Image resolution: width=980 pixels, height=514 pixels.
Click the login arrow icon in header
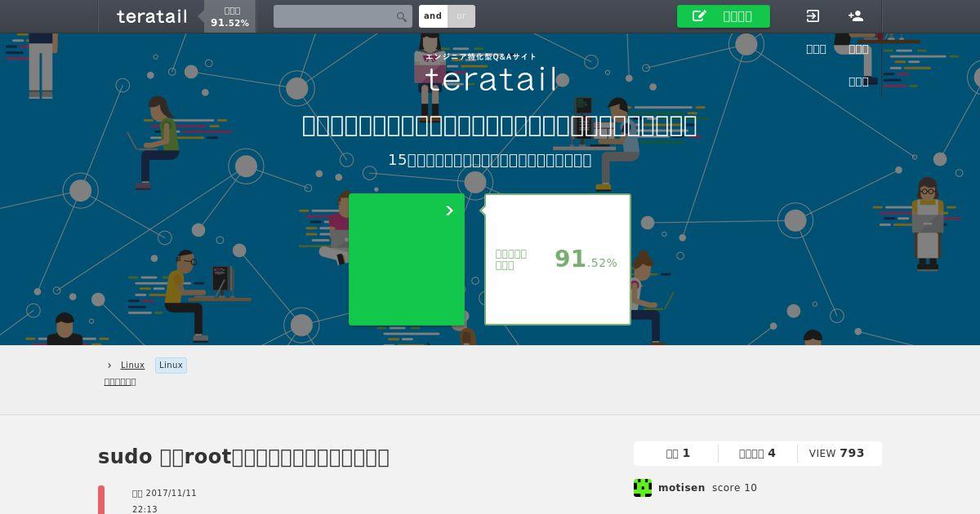[813, 16]
